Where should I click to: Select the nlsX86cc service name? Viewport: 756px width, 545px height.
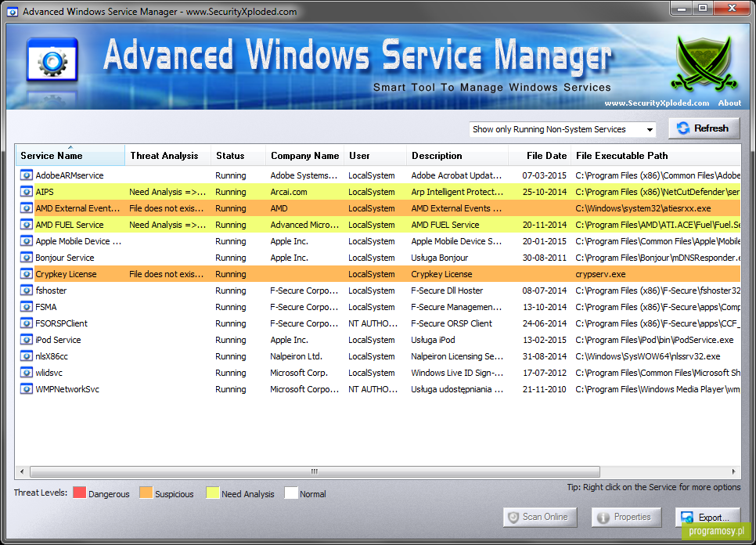pyautogui.click(x=52, y=356)
